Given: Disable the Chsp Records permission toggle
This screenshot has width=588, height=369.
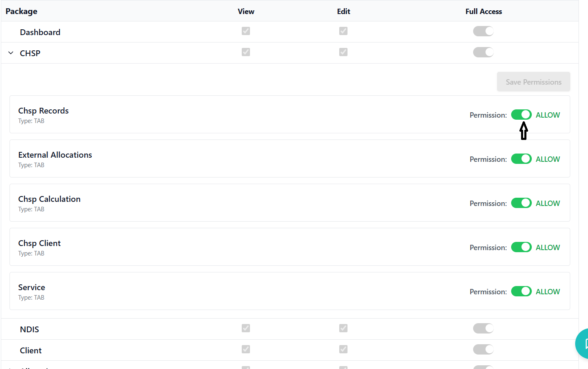Looking at the screenshot, I should click(521, 115).
